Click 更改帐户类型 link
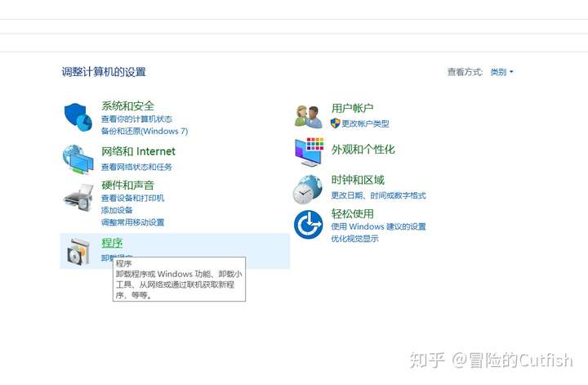 pyautogui.click(x=365, y=123)
